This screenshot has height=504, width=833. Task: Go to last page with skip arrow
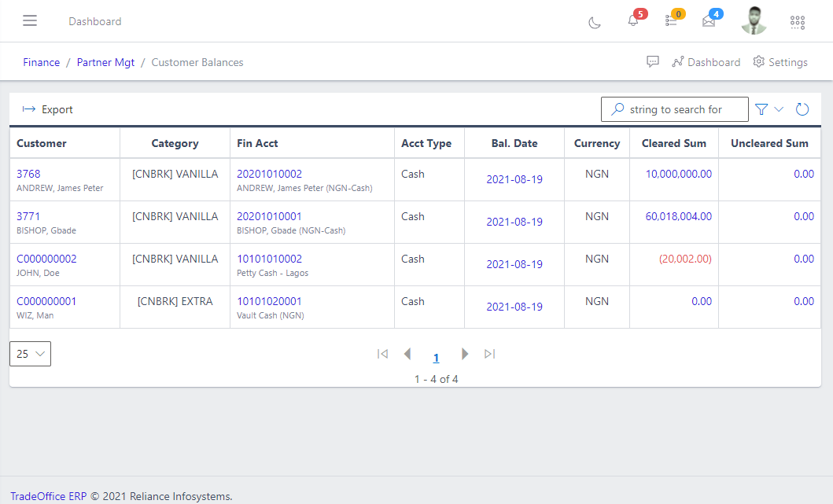click(x=489, y=354)
